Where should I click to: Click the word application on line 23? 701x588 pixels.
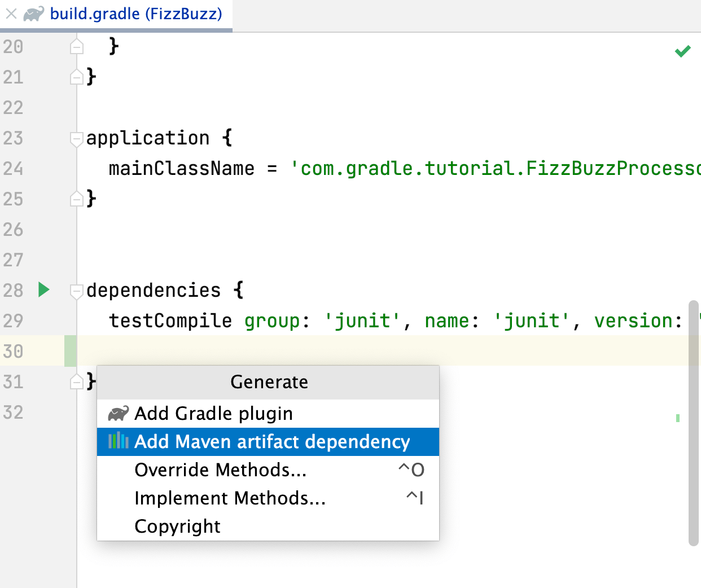click(x=148, y=138)
